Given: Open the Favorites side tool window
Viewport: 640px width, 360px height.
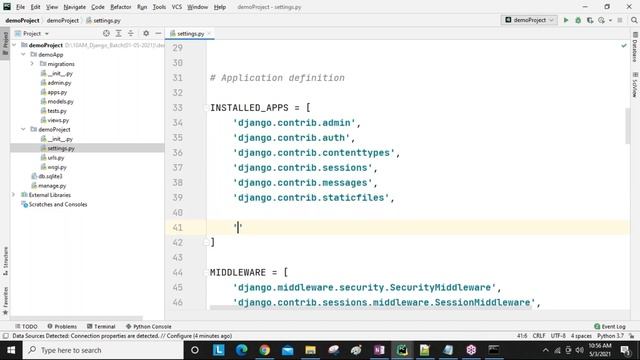Looking at the screenshot, I should point(5,300).
